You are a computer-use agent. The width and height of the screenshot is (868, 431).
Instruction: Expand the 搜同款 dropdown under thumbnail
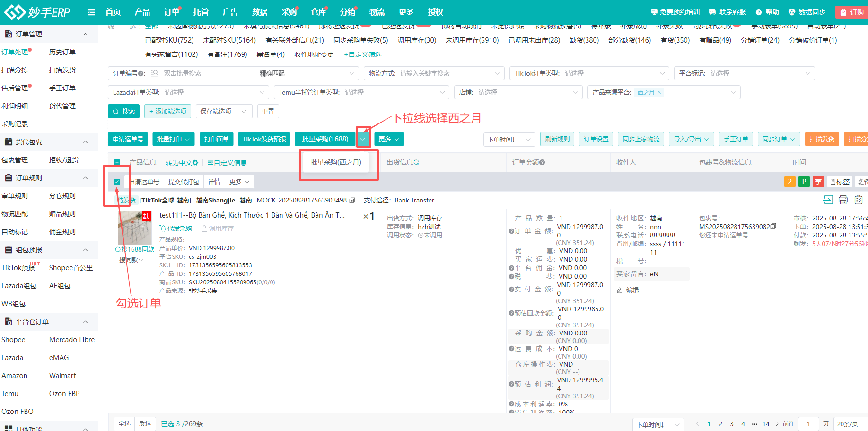click(x=131, y=260)
